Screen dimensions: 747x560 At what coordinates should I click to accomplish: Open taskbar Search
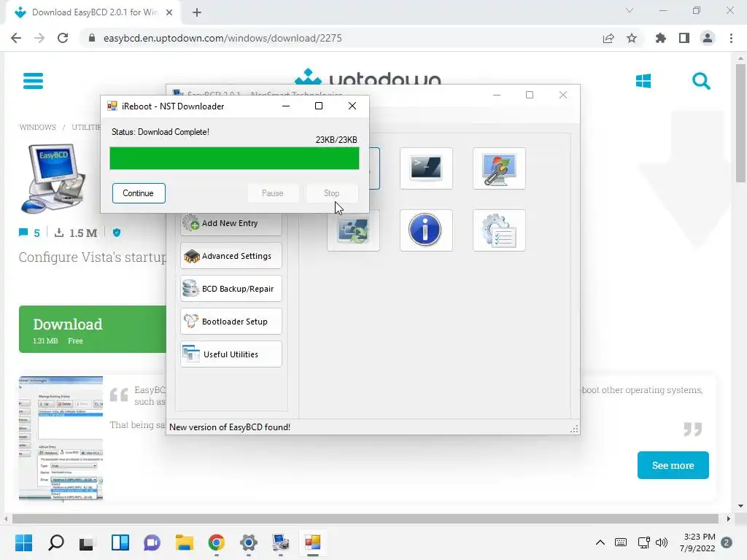[56, 542]
